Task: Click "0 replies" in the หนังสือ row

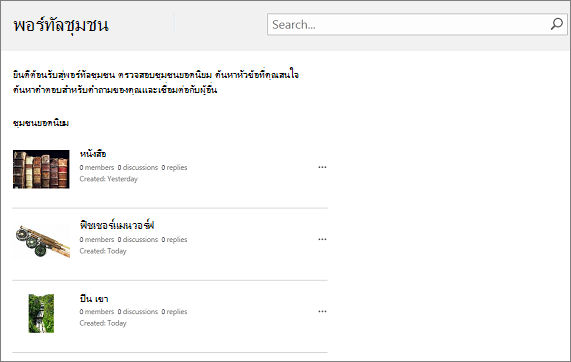Action: (x=174, y=168)
